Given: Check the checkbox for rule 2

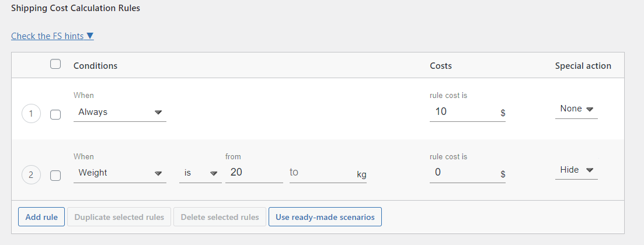Looking at the screenshot, I should (55, 176).
